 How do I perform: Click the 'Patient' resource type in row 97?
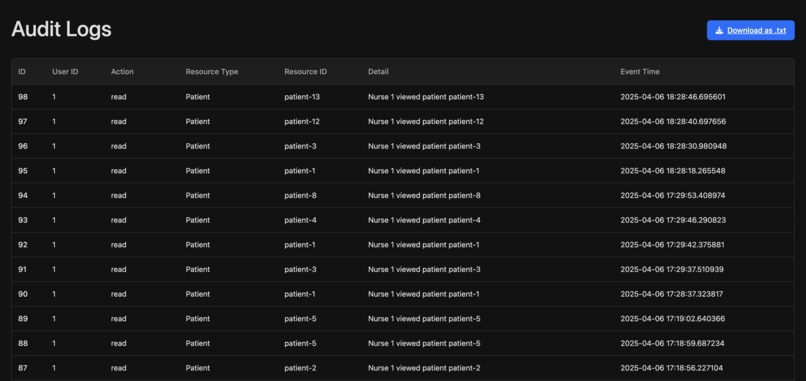coord(198,121)
